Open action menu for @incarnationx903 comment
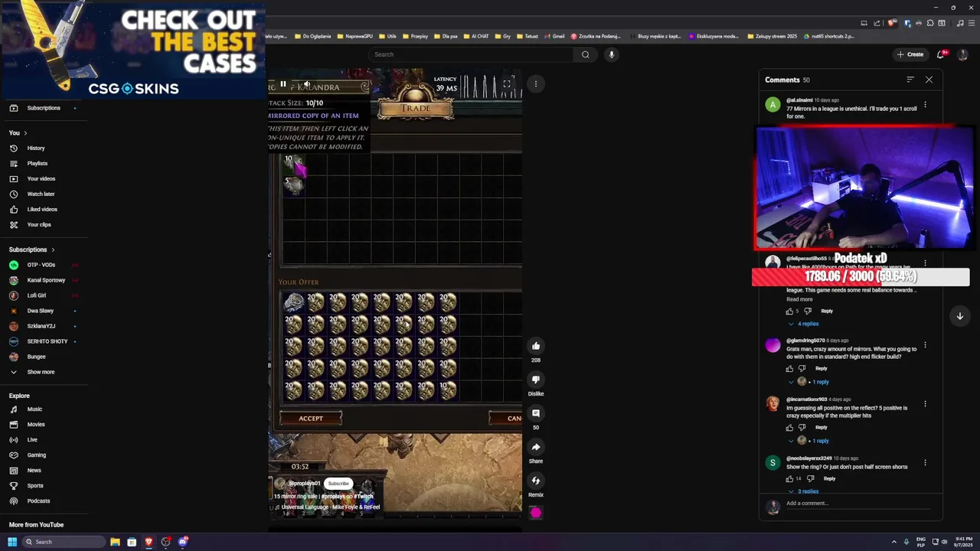 click(925, 404)
